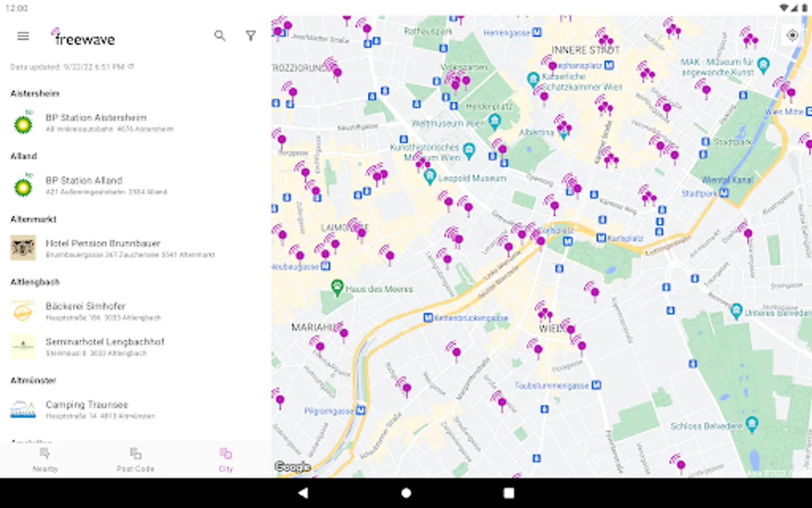Click the Rathauspark label on map

click(x=428, y=31)
